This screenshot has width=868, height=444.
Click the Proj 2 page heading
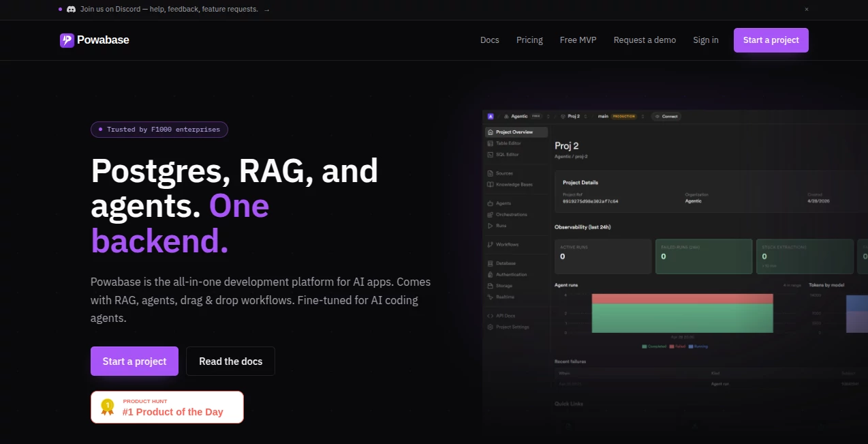566,145
